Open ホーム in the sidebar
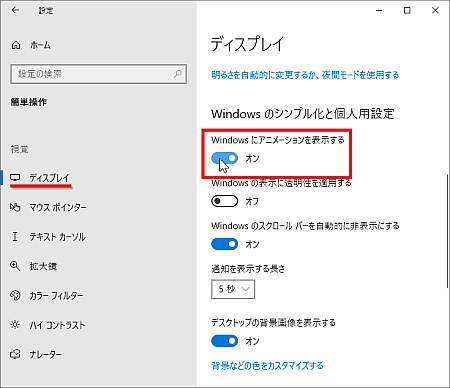450x388 pixels. pos(40,45)
